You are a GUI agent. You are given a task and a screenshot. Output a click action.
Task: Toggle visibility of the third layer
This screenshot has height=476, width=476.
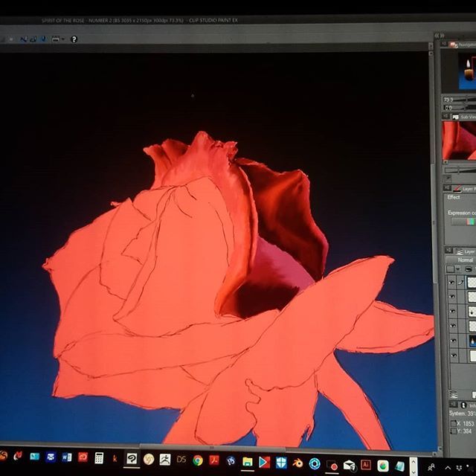tap(453, 312)
